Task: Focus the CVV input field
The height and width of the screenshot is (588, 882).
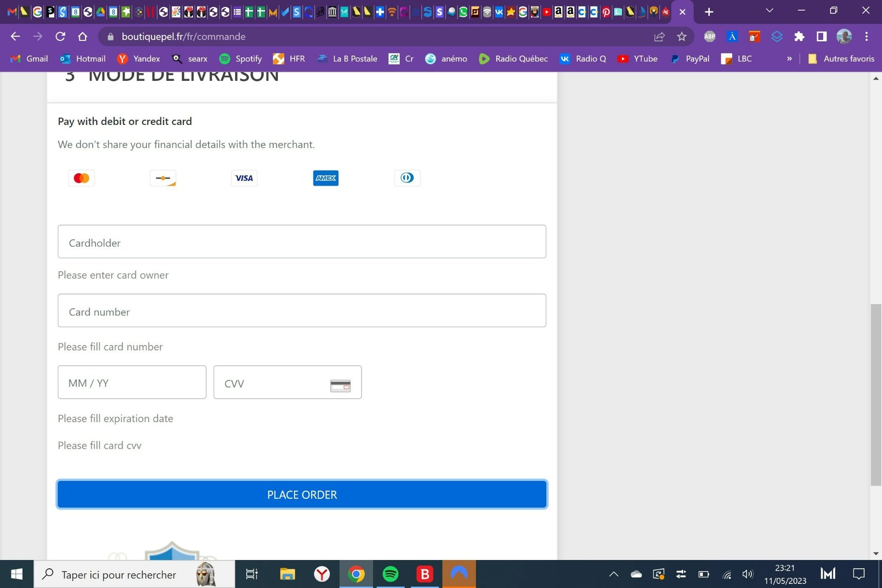Action: click(288, 382)
